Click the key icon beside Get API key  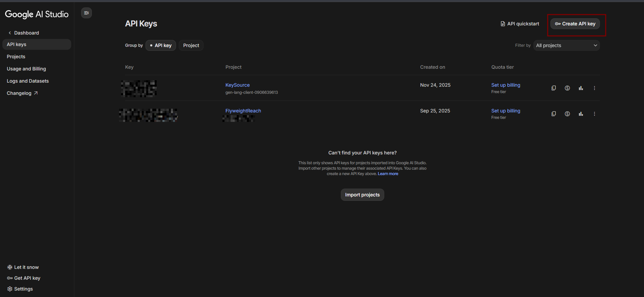click(x=10, y=278)
